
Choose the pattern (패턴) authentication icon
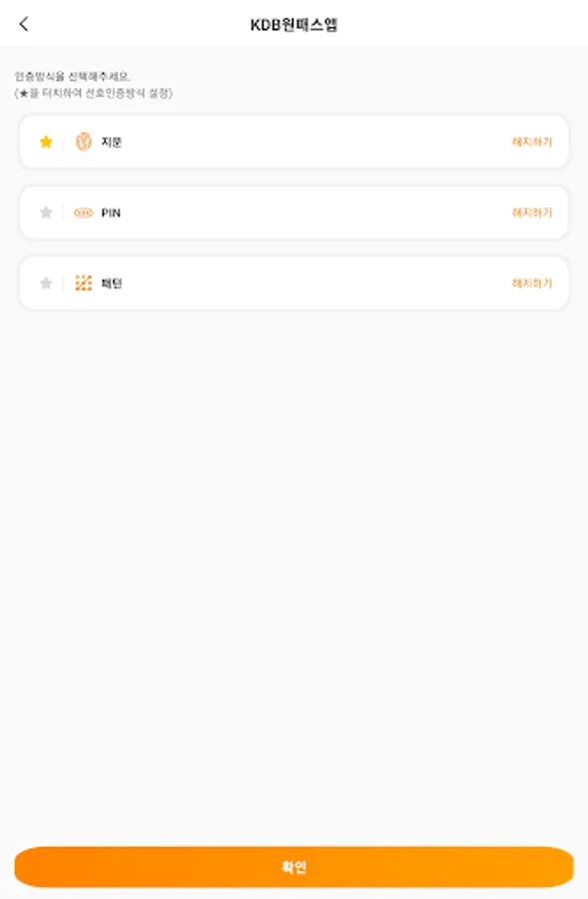(86, 282)
